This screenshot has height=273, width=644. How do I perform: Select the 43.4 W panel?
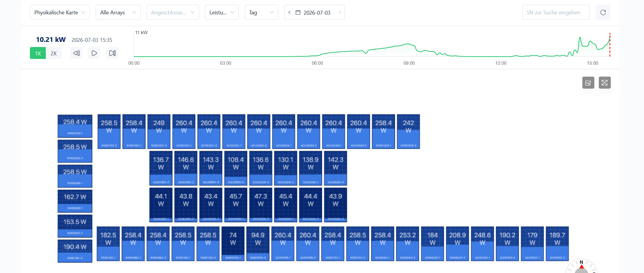[211, 205]
